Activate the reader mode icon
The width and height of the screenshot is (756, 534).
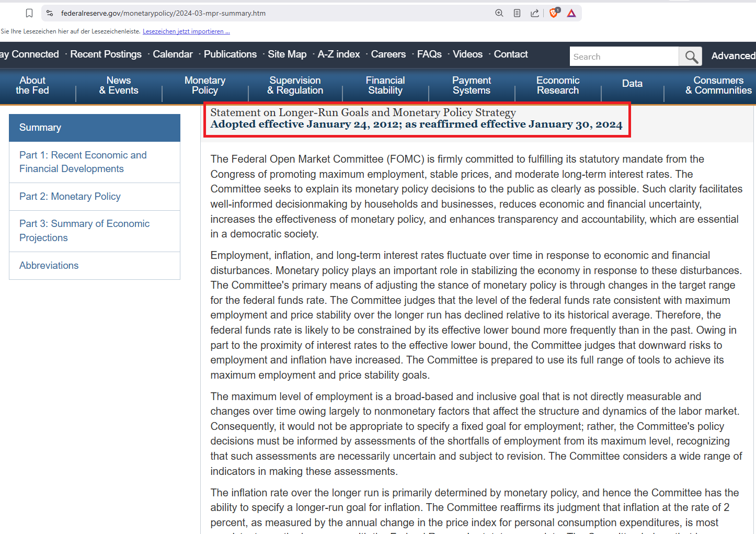click(x=517, y=13)
